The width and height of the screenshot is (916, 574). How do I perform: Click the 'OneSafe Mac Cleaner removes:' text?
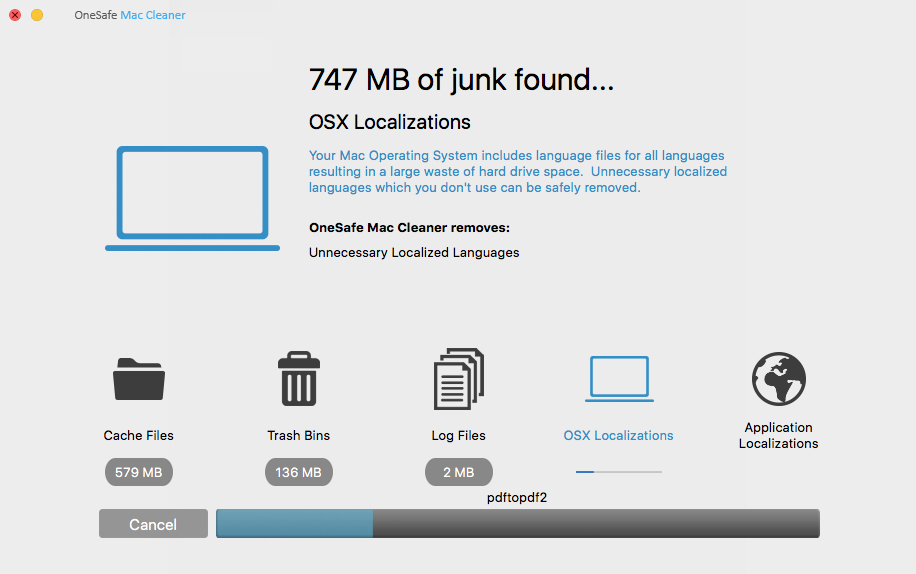pos(409,228)
